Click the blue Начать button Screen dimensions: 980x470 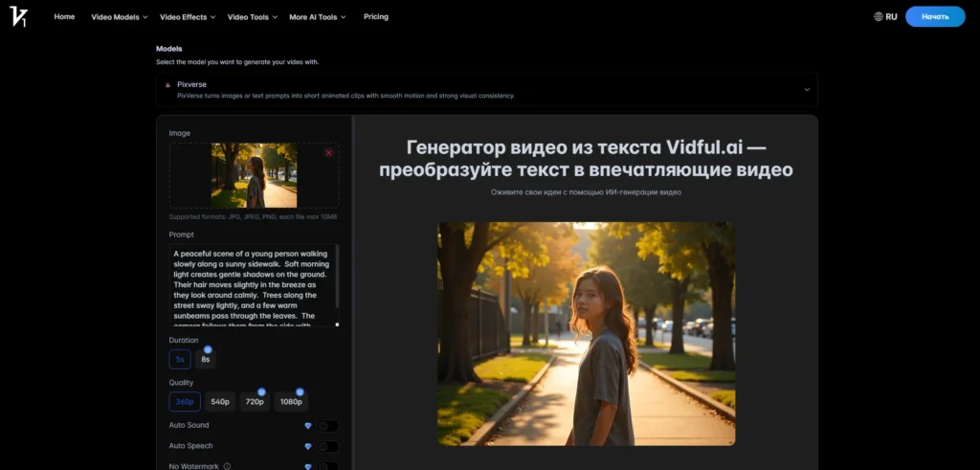935,17
